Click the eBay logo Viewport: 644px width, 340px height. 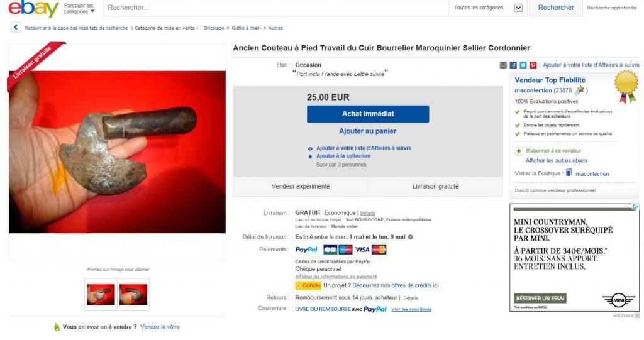33,8
